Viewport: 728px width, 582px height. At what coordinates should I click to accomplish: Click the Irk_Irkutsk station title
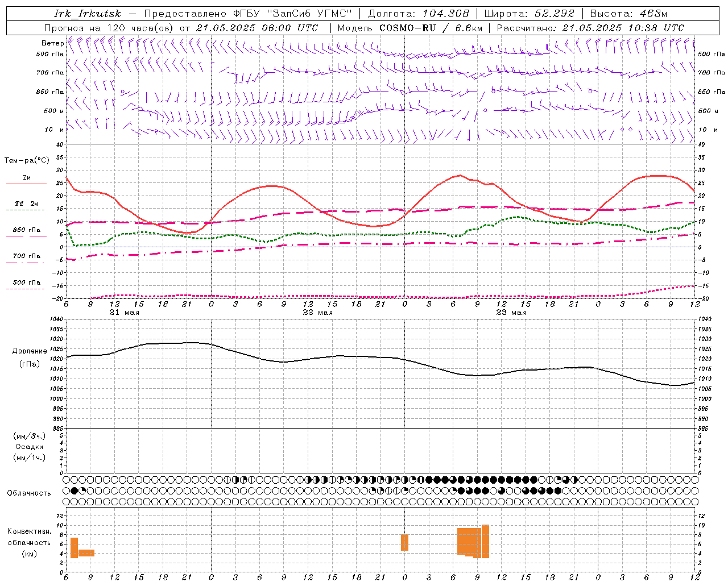[x=88, y=14]
